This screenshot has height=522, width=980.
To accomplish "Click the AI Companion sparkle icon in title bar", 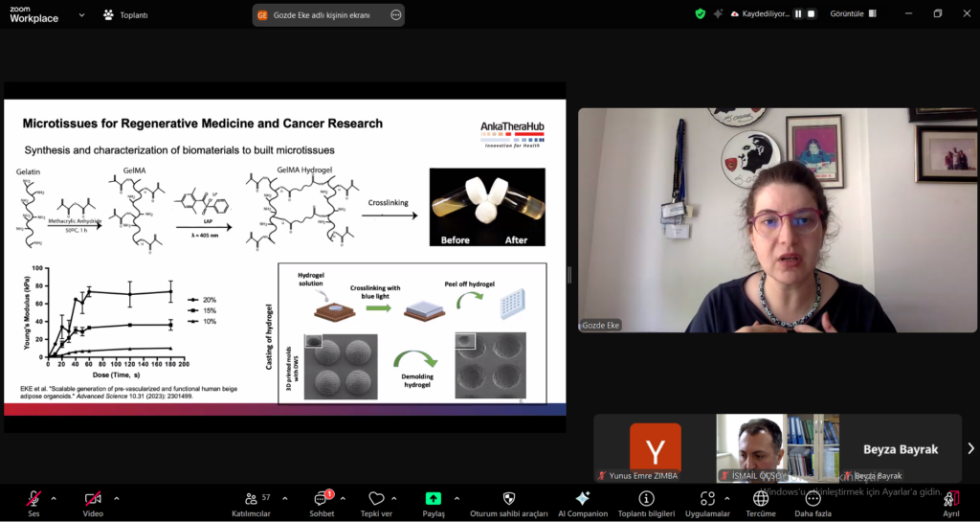I will pos(718,13).
